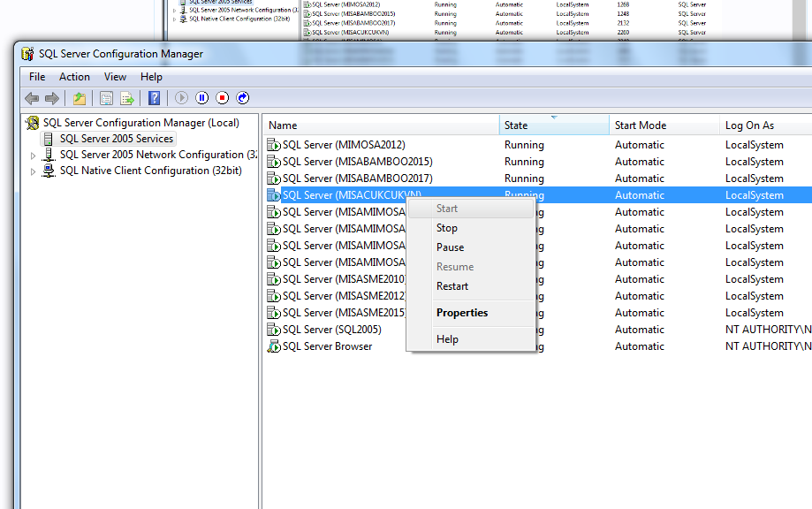This screenshot has width=812, height=509.
Task: Click the Export List toolbar icon
Action: pyautogui.click(x=127, y=98)
